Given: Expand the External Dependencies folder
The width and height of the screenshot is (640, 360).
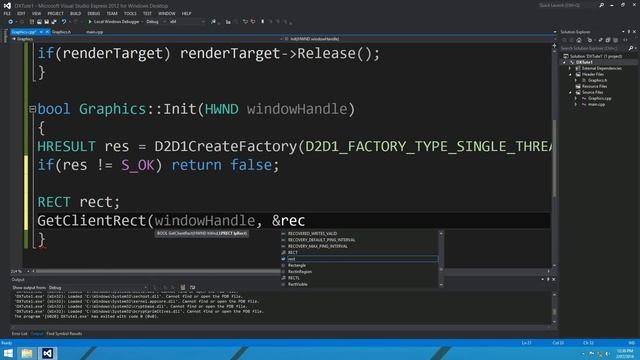Looking at the screenshot, I should (571, 69).
